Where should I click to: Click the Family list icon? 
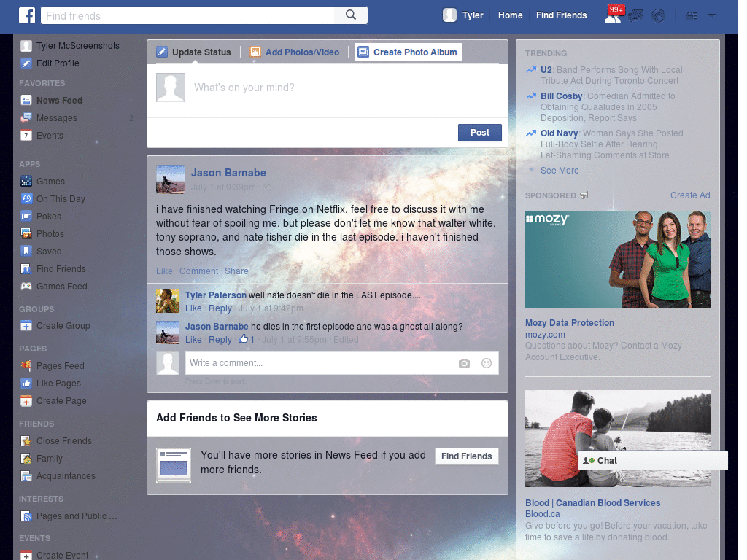pyautogui.click(x=26, y=459)
